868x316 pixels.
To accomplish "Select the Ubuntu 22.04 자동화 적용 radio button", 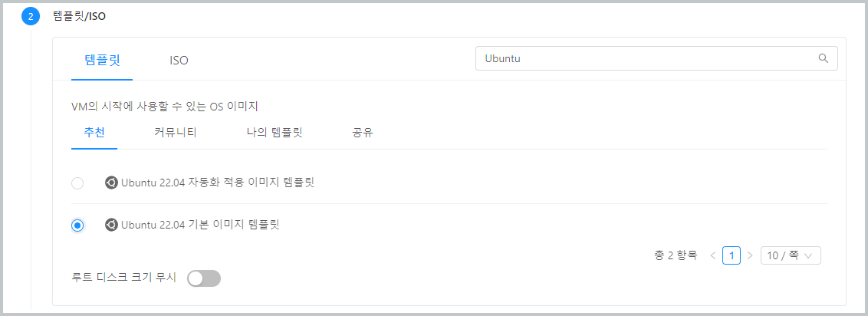I will point(77,183).
